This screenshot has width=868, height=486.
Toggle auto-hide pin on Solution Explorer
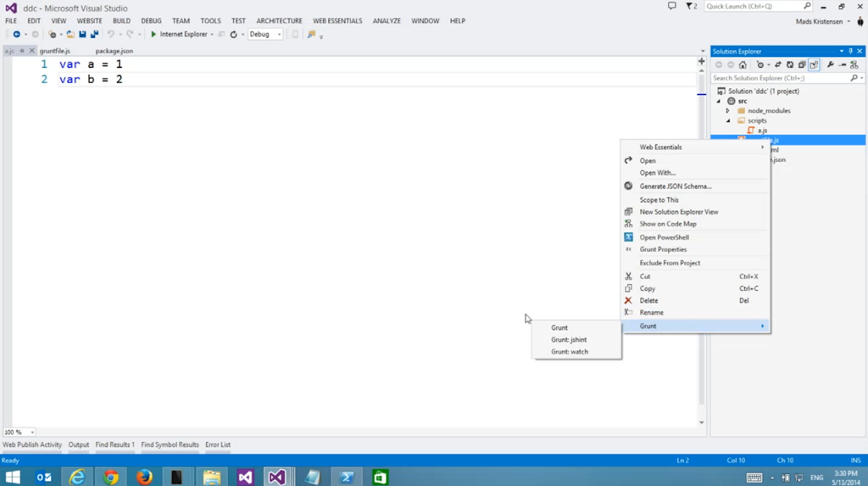pos(851,51)
